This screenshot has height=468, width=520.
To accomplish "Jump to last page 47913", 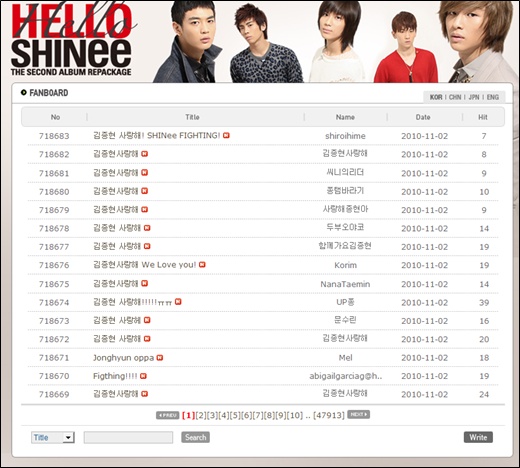I will tap(329, 415).
